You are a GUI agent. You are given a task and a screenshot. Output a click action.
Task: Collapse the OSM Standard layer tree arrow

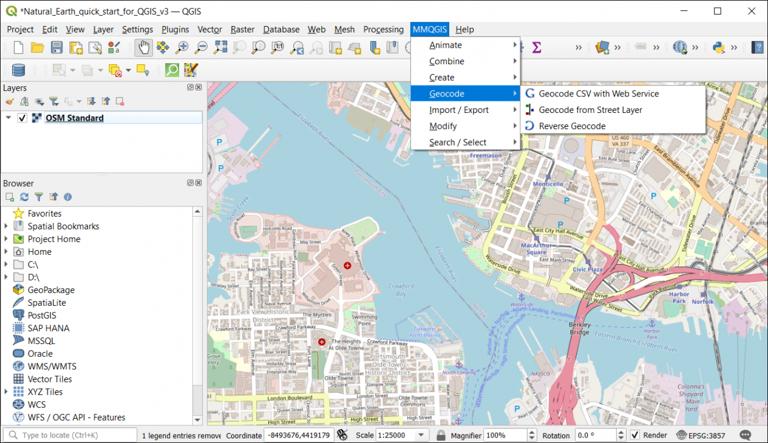tap(8, 118)
